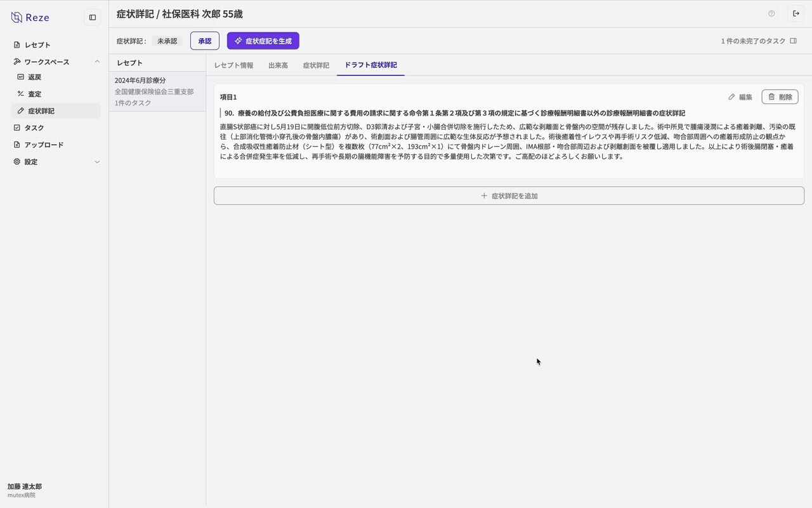This screenshot has width=812, height=508.
Task: Edit 項目1 with the 編集 pencil
Action: (740, 97)
